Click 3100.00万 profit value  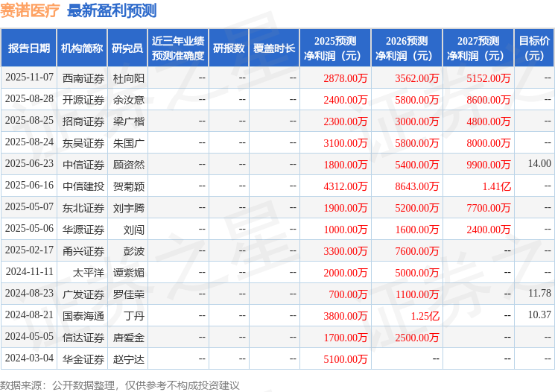click(x=346, y=143)
